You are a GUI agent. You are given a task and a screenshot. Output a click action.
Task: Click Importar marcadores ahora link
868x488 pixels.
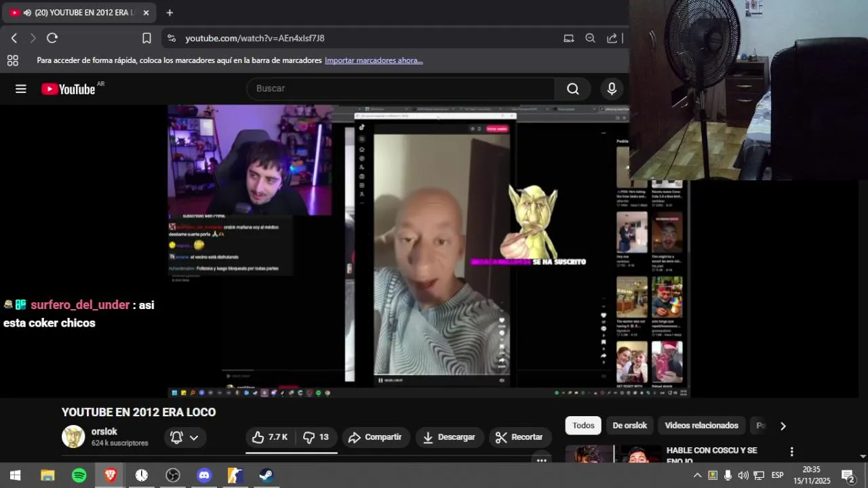coord(374,60)
